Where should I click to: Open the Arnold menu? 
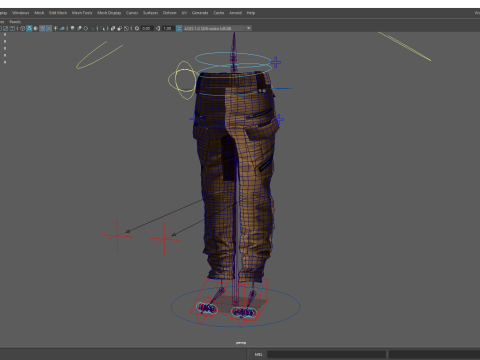click(235, 13)
